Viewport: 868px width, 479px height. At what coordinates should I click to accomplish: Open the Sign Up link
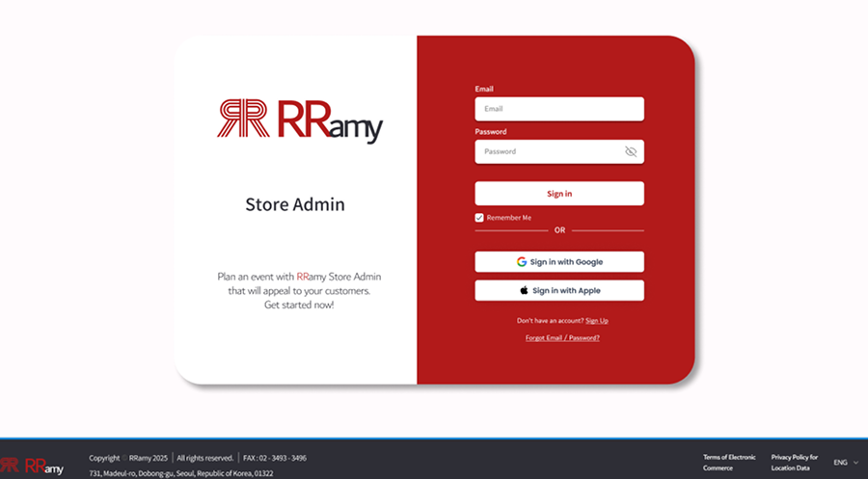(597, 321)
